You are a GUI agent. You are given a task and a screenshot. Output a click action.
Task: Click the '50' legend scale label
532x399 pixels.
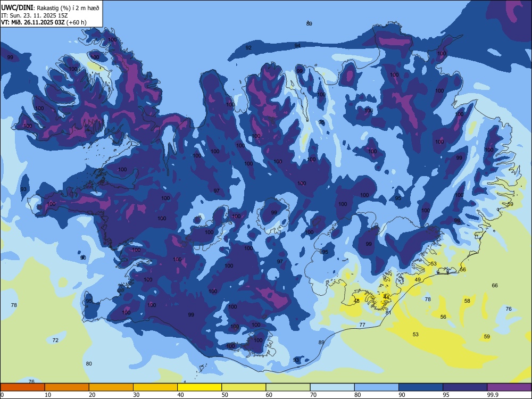225,395
